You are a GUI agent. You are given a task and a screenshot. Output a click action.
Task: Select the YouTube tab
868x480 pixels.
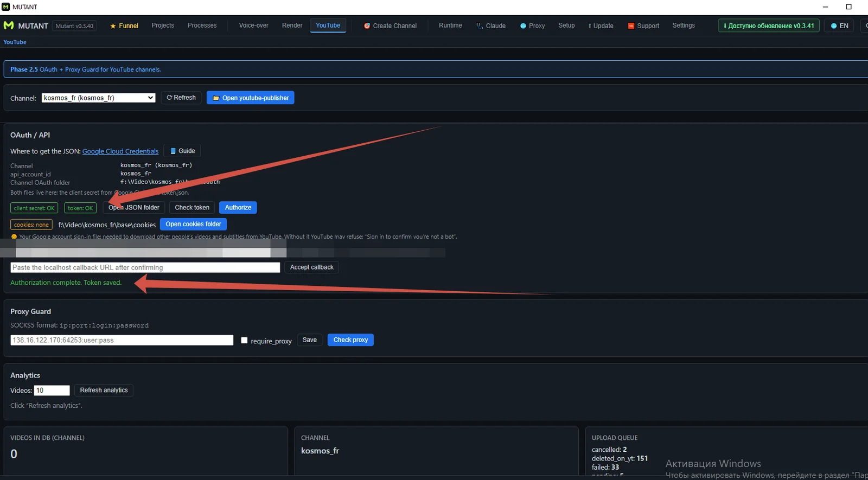tap(328, 25)
